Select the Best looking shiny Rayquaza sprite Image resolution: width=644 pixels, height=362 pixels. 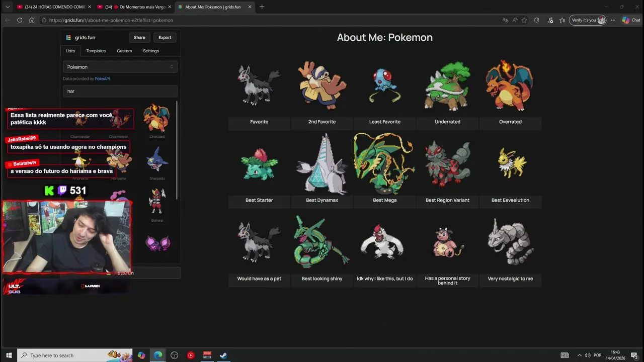point(322,242)
